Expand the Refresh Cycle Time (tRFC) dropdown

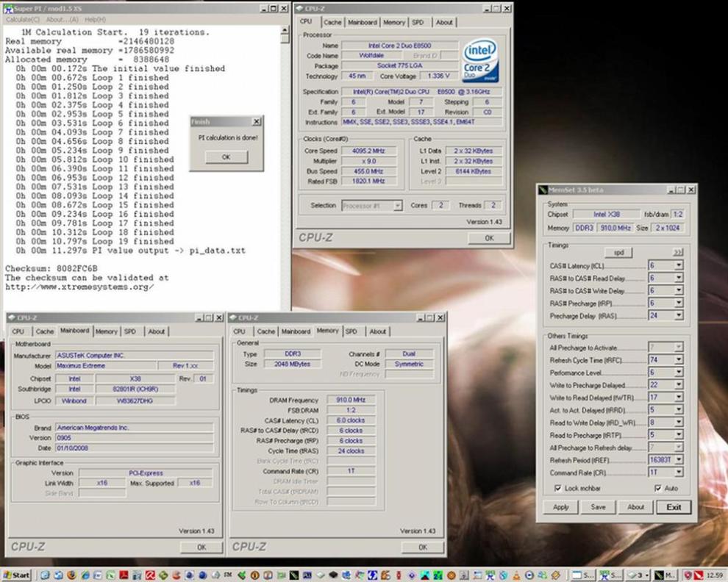pos(678,360)
